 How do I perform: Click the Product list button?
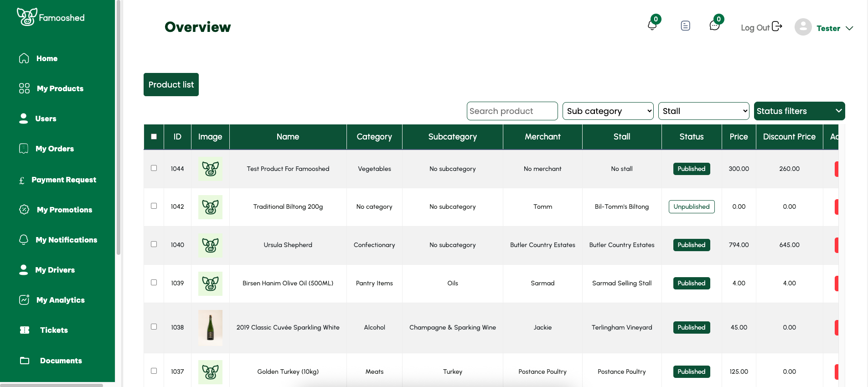click(x=171, y=85)
